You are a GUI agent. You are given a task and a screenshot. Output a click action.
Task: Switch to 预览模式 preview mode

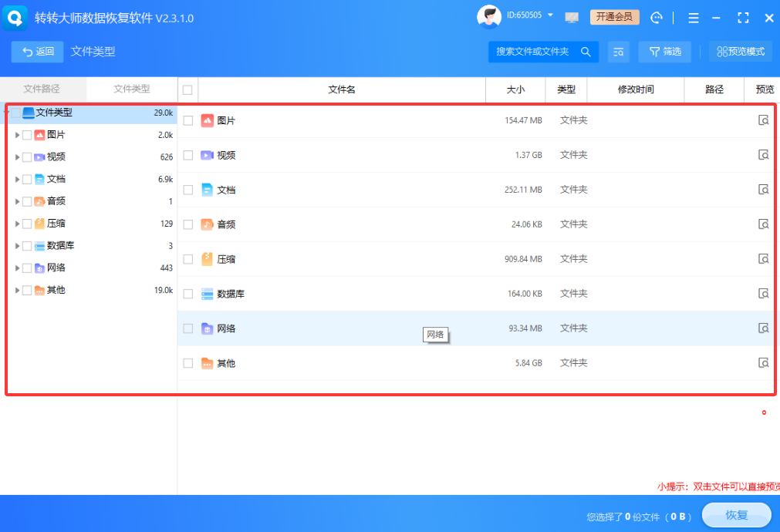coord(741,52)
